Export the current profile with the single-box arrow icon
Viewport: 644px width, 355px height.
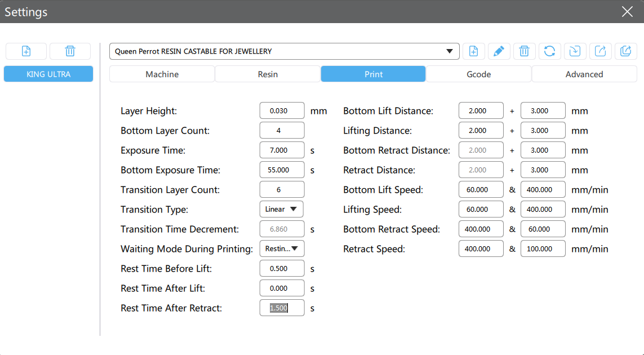pyautogui.click(x=600, y=51)
